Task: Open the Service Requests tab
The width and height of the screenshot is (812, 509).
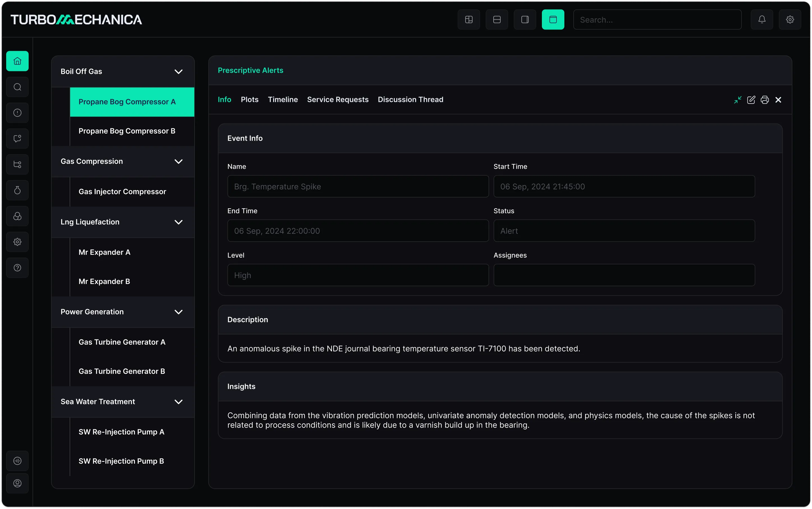Action: coord(338,99)
